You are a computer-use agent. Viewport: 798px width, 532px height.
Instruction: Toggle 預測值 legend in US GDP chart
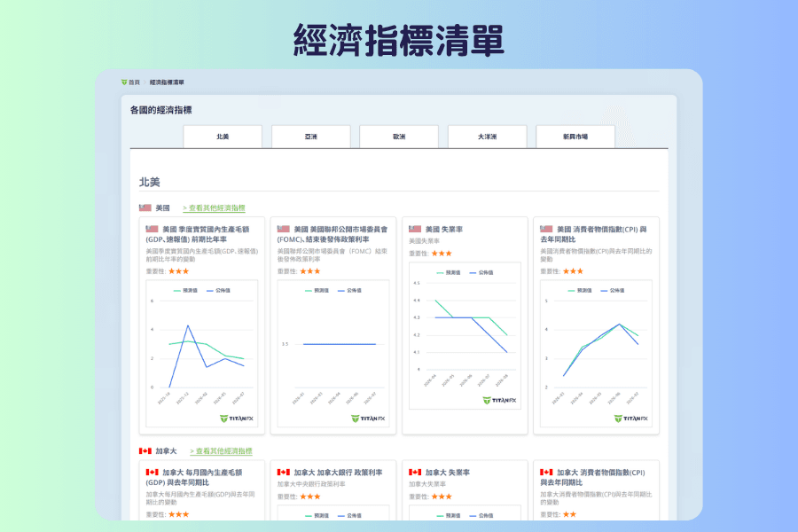coord(185,291)
